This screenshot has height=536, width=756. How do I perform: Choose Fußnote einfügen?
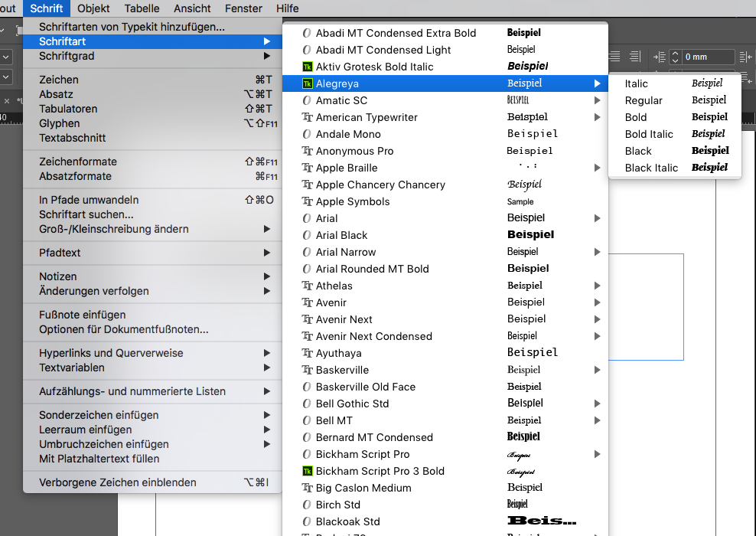[152, 315]
